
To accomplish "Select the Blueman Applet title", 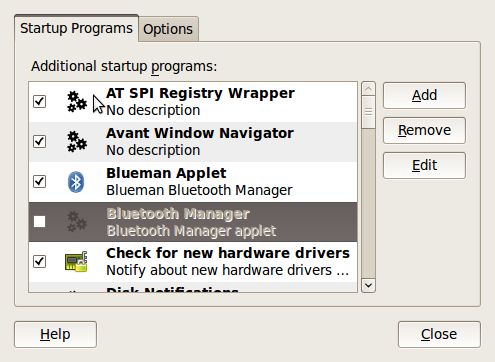I will point(166,173).
